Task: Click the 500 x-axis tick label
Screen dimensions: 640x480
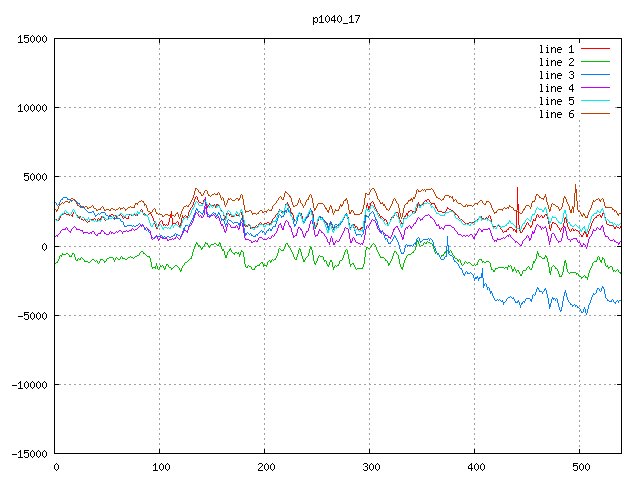Action: tap(579, 467)
